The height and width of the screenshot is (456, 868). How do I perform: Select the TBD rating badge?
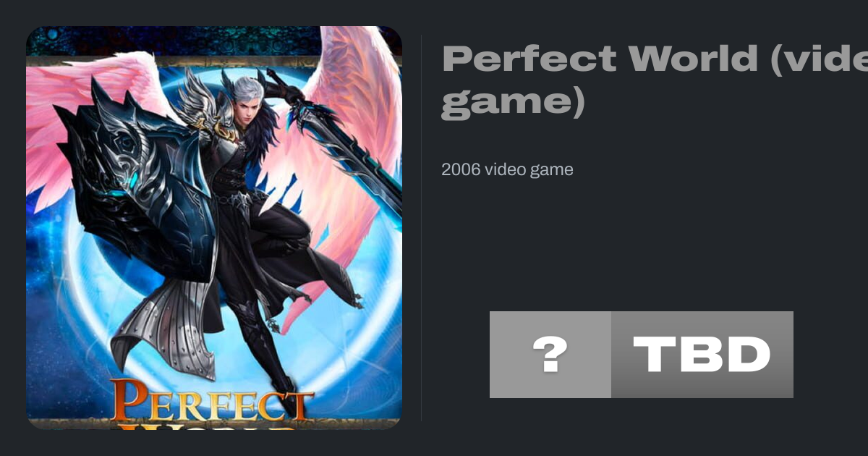(702, 355)
